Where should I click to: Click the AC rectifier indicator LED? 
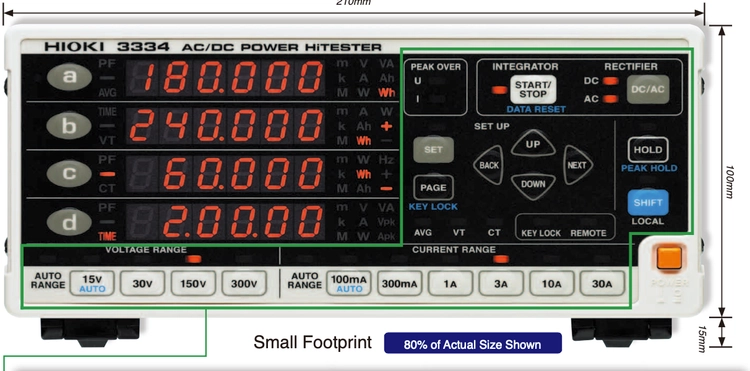pyautogui.click(x=610, y=99)
